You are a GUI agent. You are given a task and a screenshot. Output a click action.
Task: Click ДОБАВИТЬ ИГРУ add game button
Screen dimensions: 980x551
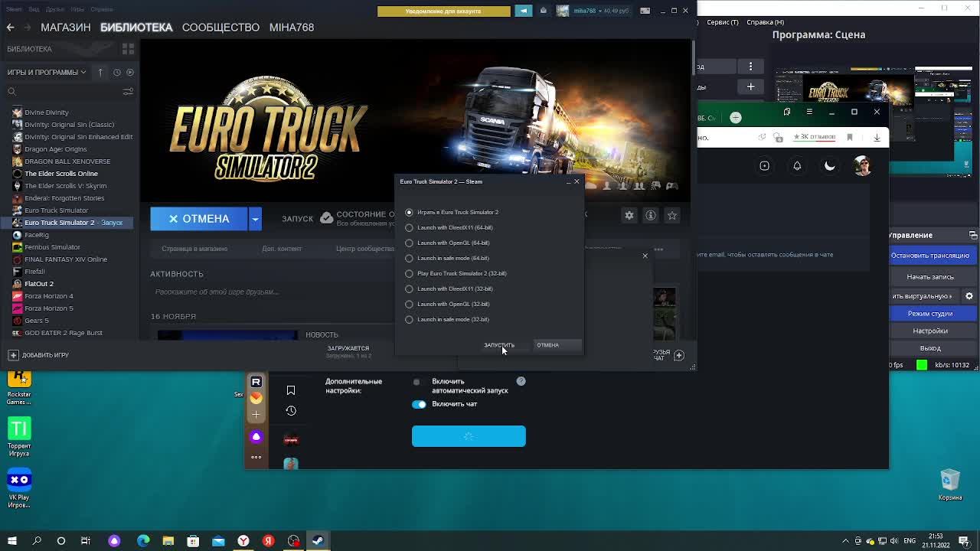click(38, 355)
